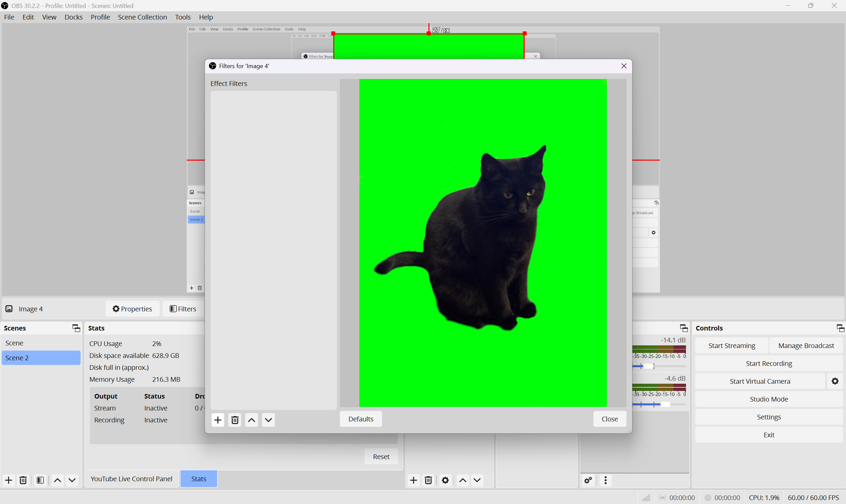Open Filters for Image 4 in the source toolbar
This screenshot has width=846, height=504.
[x=183, y=309]
